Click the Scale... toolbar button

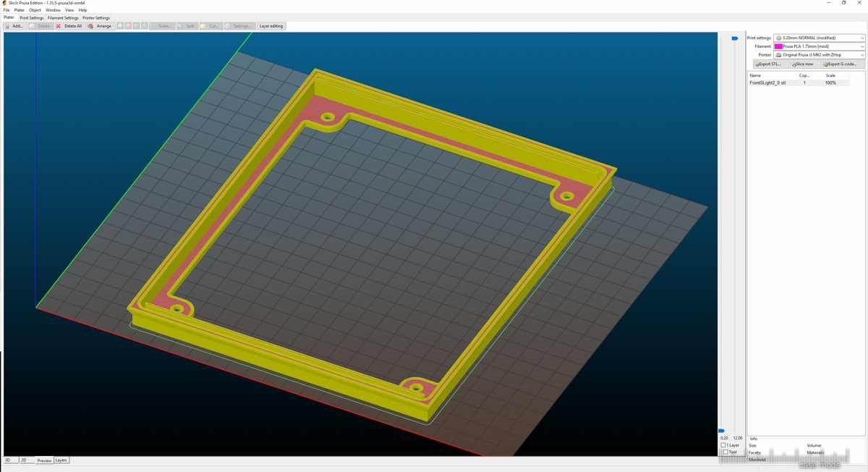pos(161,26)
